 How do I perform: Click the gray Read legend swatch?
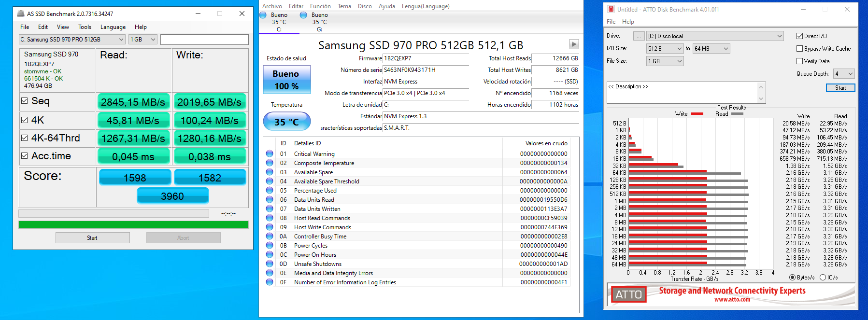coord(737,114)
